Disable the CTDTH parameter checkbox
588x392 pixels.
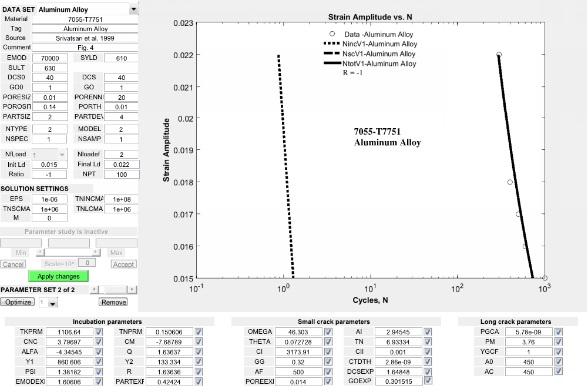pyautogui.click(x=427, y=362)
